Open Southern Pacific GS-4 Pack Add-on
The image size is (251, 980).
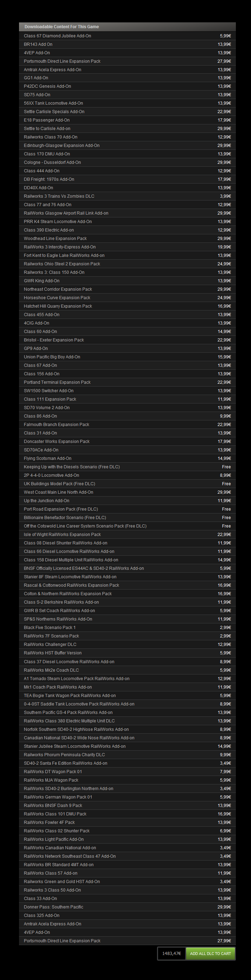[x=127, y=713]
